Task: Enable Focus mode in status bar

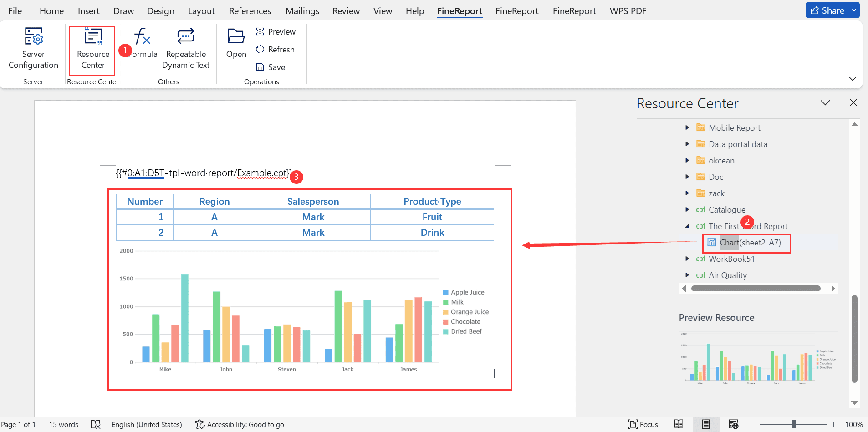Action: 643,424
